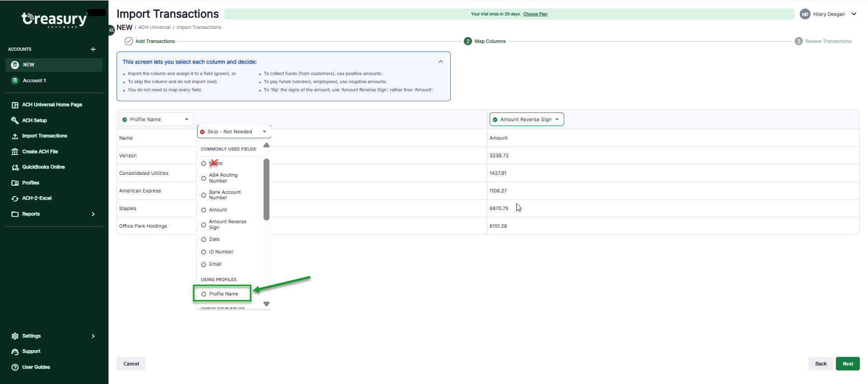Click the dropdown list scroll-down arrow
This screenshot has width=868, height=384.
click(266, 304)
